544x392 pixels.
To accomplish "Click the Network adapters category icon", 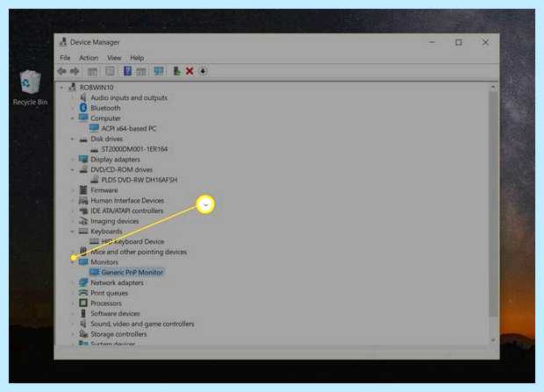I will click(83, 282).
